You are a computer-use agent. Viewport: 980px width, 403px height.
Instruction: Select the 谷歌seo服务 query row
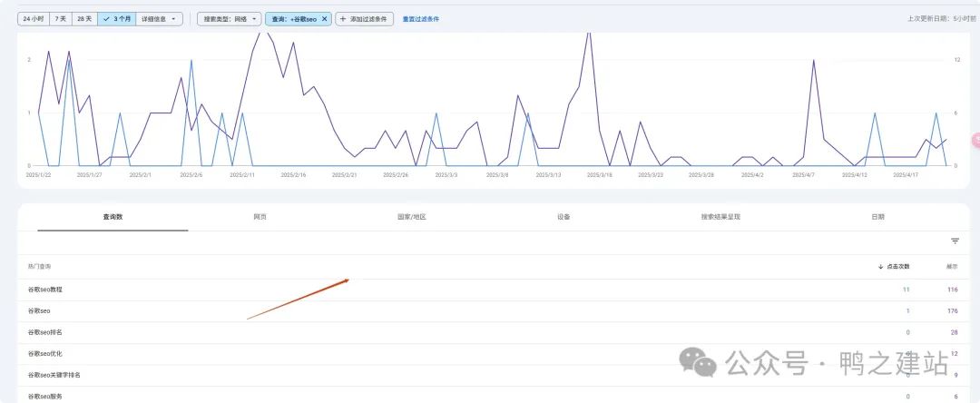click(494, 396)
